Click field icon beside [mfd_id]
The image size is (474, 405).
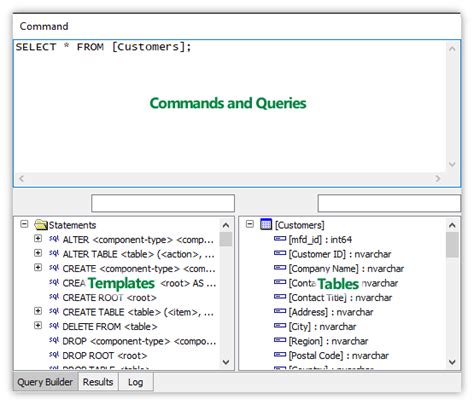[x=280, y=239]
